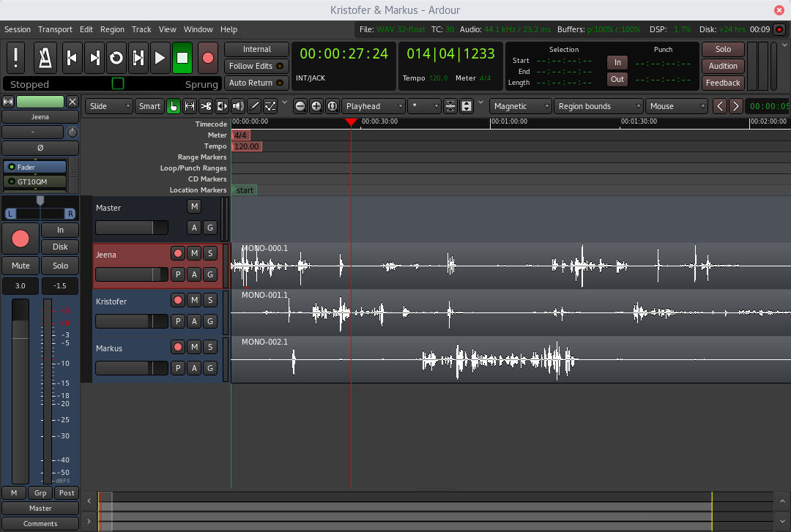Go to session end transport button
The image size is (791, 532).
94,58
